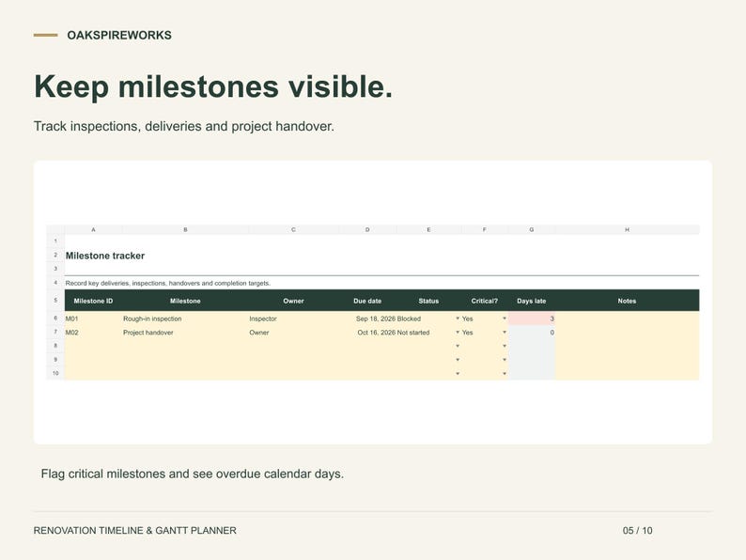Click the 'Milestone tracker' title cell

105,256
